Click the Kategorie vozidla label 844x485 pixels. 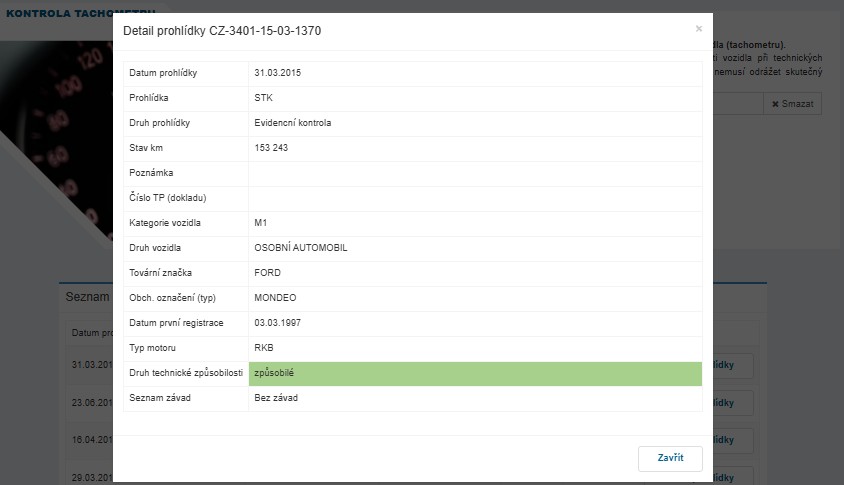165,222
